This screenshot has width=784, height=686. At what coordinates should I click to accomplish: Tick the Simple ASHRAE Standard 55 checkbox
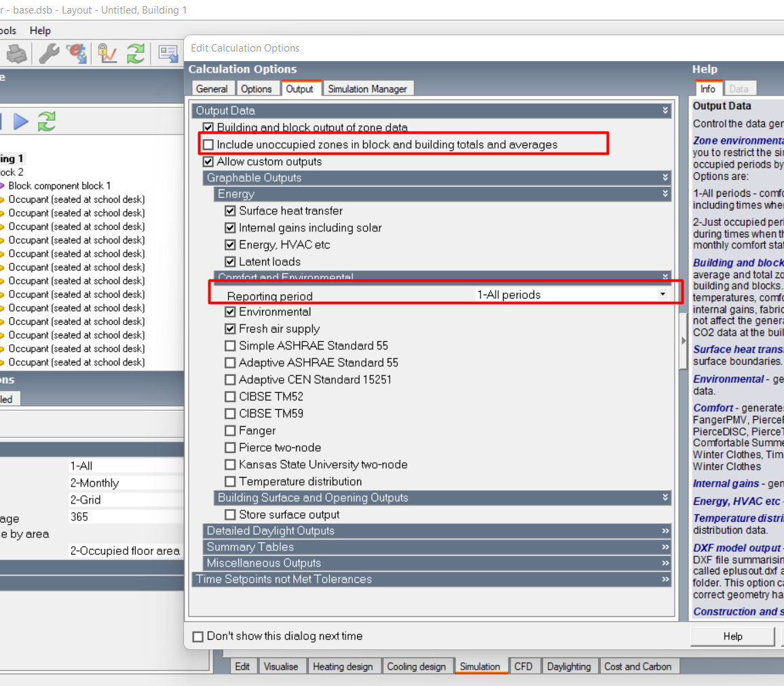click(x=230, y=346)
